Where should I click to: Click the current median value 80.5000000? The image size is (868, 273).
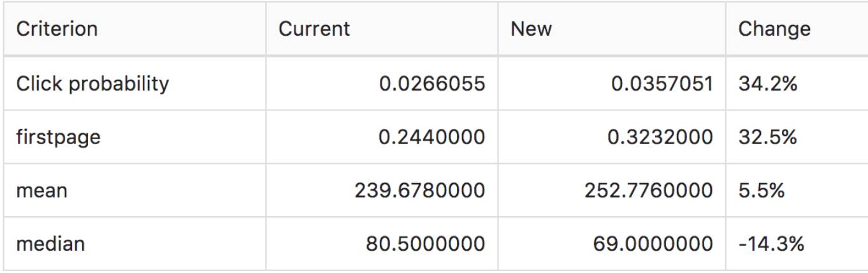[425, 244]
